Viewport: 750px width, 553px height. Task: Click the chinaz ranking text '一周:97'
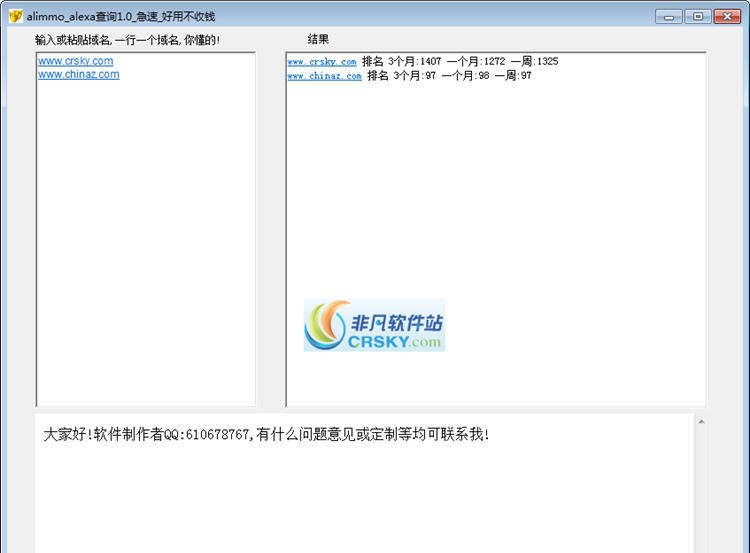(x=513, y=76)
